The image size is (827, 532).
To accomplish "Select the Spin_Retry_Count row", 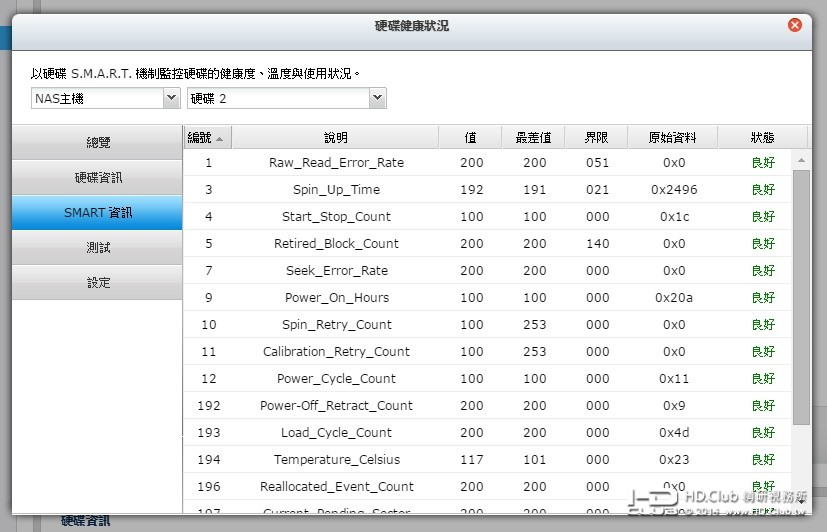I will (x=487, y=324).
